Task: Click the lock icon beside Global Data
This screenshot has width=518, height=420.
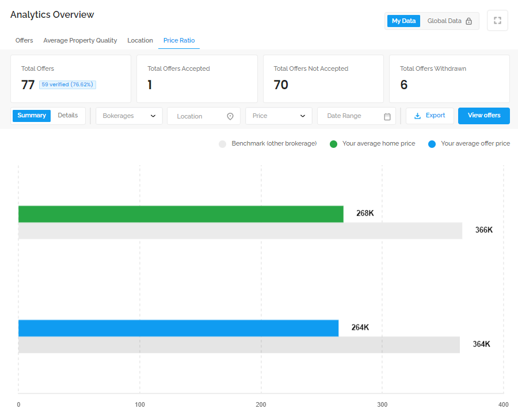Action: (469, 21)
